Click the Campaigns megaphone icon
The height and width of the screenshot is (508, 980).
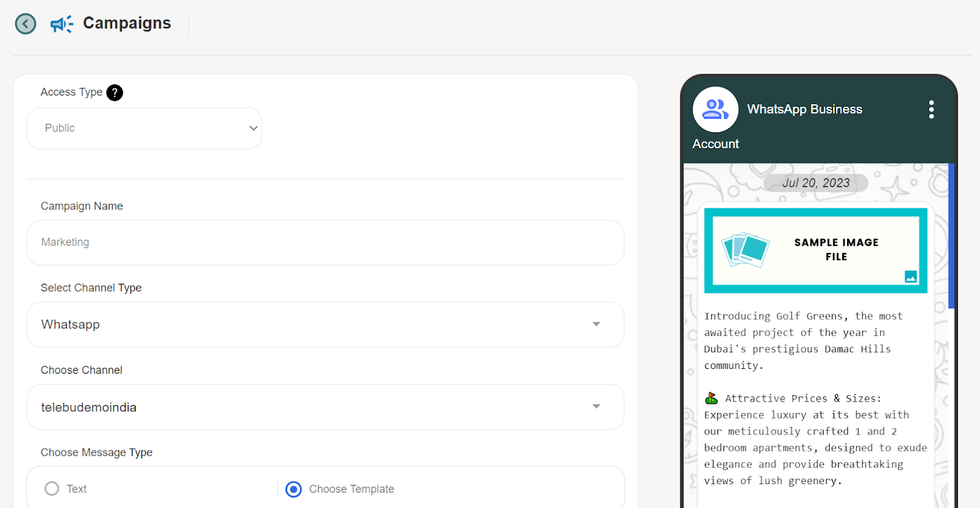coord(62,24)
